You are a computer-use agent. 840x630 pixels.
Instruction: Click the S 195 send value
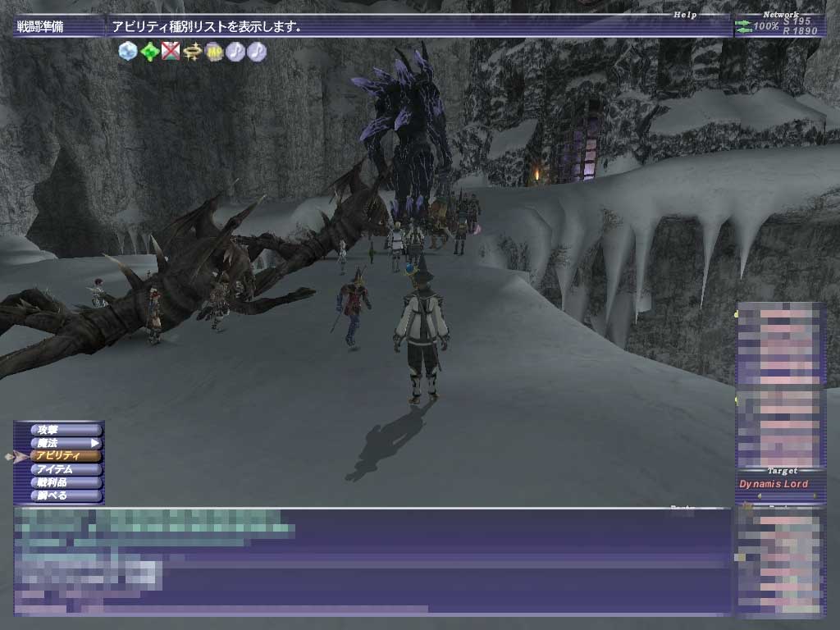pos(797,21)
